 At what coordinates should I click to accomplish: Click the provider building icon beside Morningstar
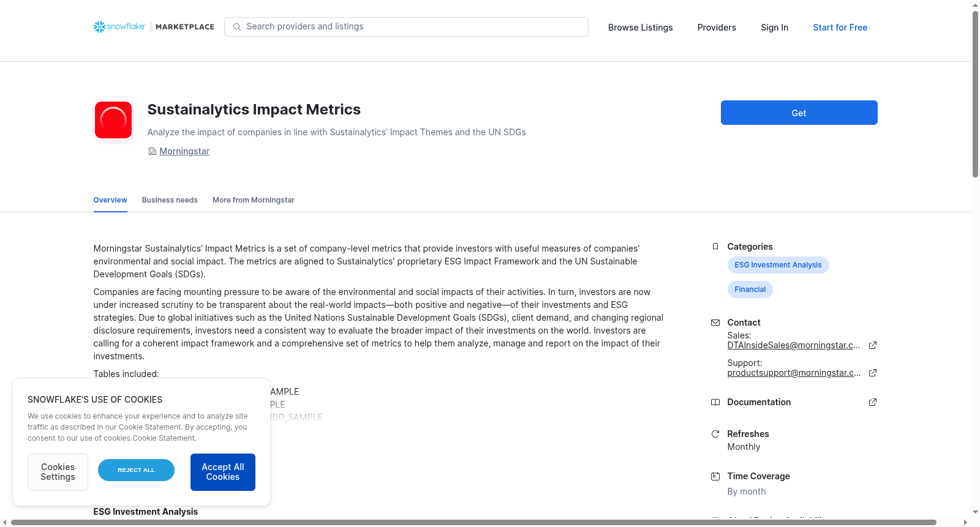point(152,151)
